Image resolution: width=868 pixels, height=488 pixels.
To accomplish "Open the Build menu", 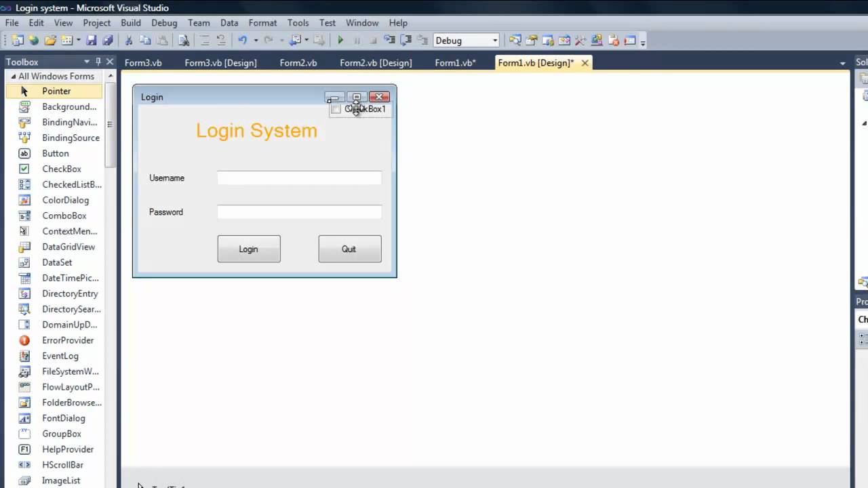I will [x=131, y=22].
